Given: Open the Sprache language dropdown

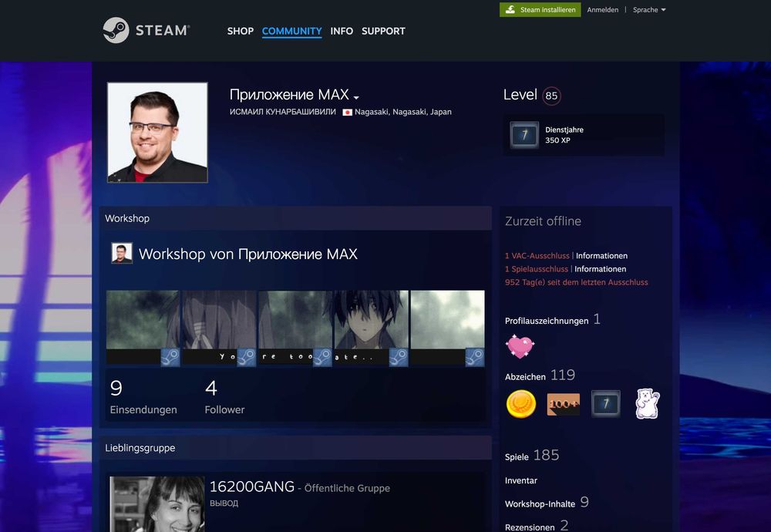Looking at the screenshot, I should point(649,10).
